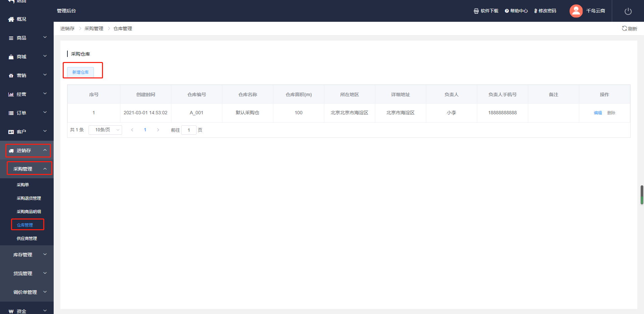Open the 采购商品明细 menu item

tap(29, 212)
